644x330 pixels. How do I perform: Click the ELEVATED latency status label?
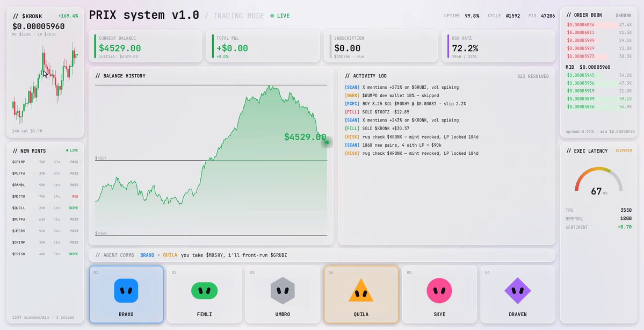pos(624,150)
